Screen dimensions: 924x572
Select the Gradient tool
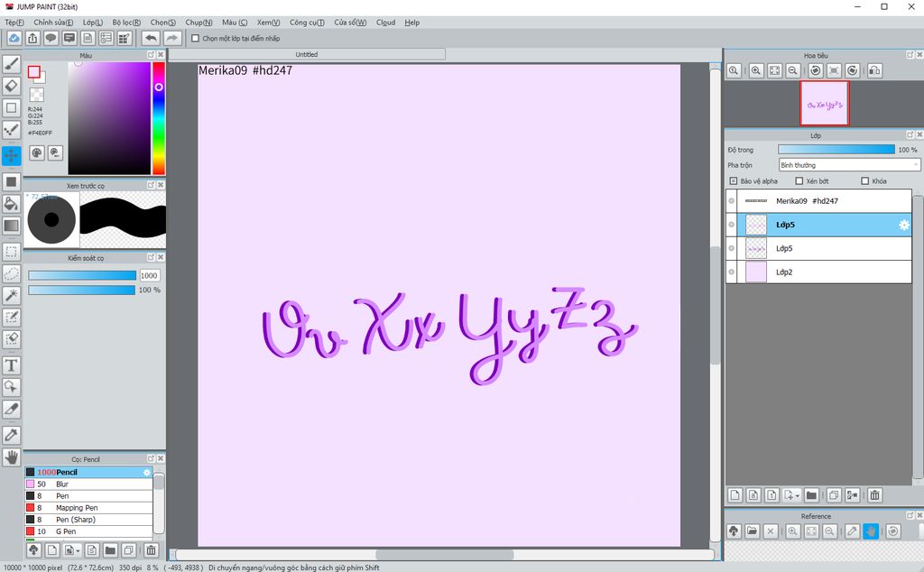pyautogui.click(x=11, y=226)
